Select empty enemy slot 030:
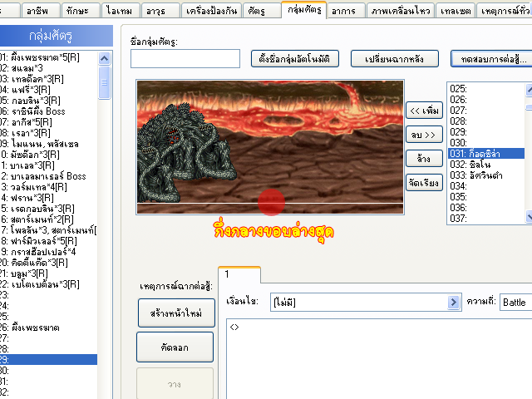Screen dimensions: 532x399 pos(486,143)
